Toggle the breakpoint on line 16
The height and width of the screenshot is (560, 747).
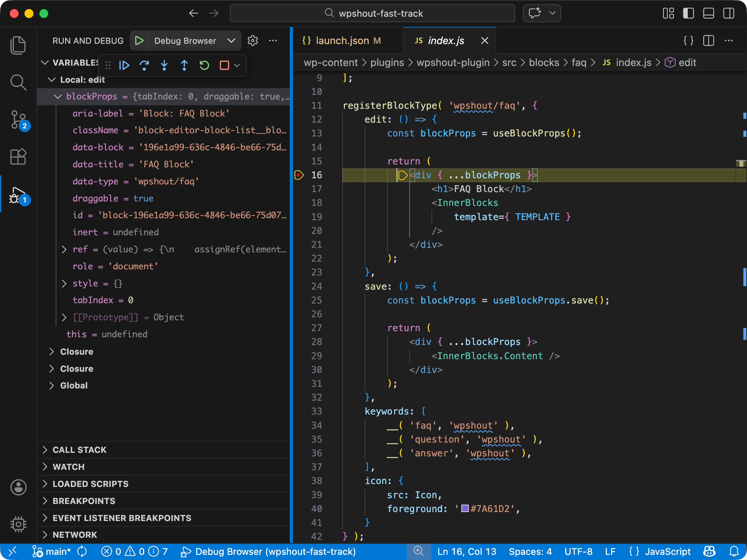[x=299, y=175]
